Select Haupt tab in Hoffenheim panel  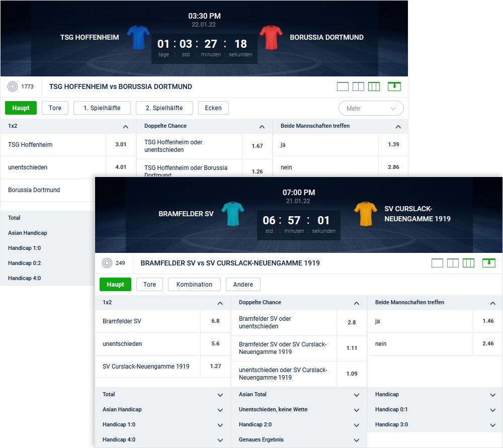21,108
